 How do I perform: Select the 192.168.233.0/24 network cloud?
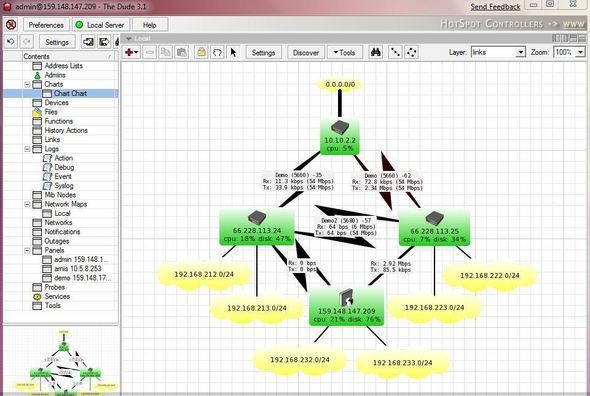tap(402, 363)
